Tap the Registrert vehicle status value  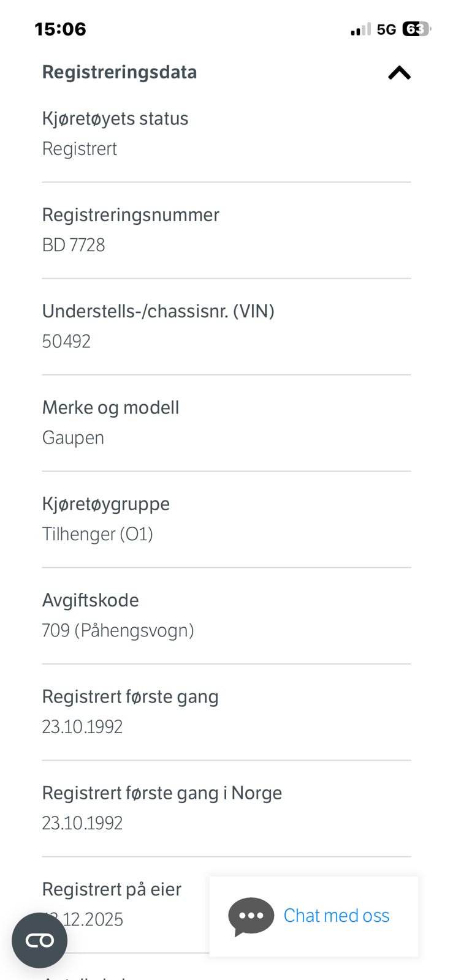click(79, 149)
